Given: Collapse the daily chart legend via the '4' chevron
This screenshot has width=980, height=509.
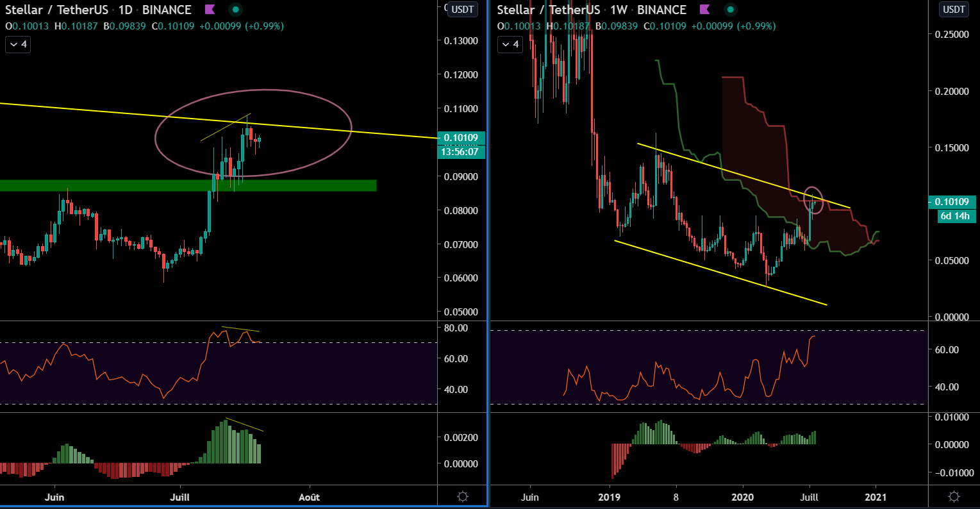Looking at the screenshot, I should (x=17, y=44).
